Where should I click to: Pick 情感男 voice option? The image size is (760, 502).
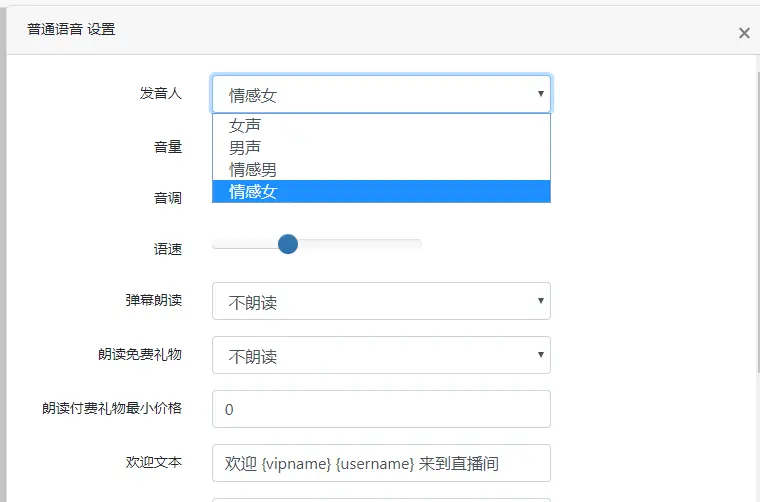[x=381, y=170]
